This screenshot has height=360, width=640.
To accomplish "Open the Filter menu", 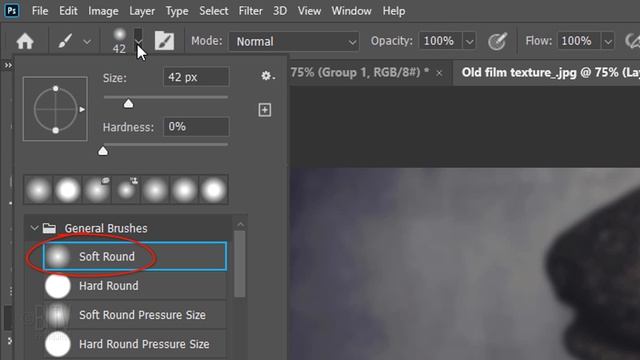I will (x=251, y=11).
